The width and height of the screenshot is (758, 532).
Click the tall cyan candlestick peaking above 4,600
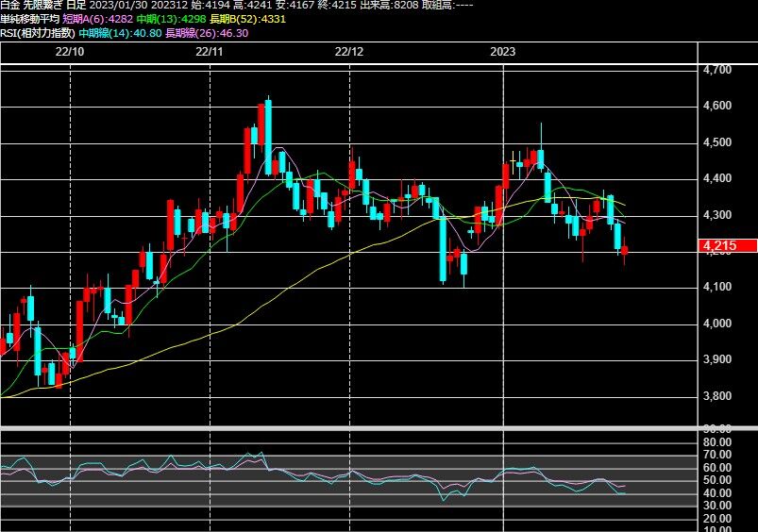tap(268, 137)
